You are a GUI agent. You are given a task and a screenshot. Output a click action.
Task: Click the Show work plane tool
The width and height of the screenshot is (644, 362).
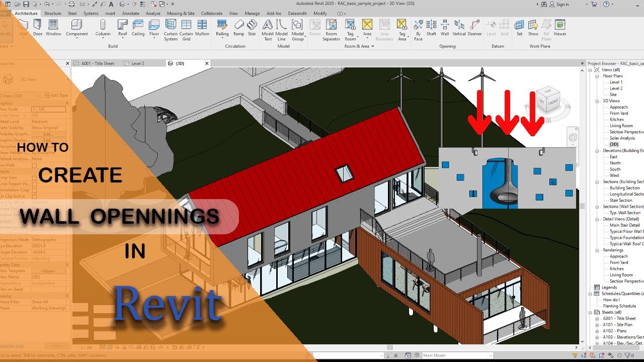coord(533,28)
